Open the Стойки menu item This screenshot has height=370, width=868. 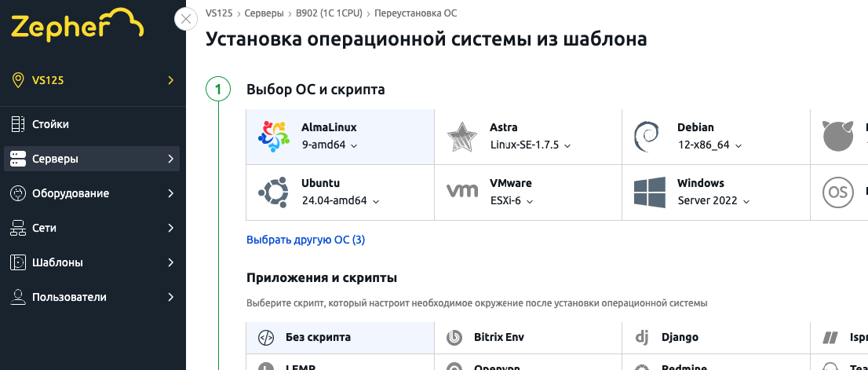coord(52,124)
